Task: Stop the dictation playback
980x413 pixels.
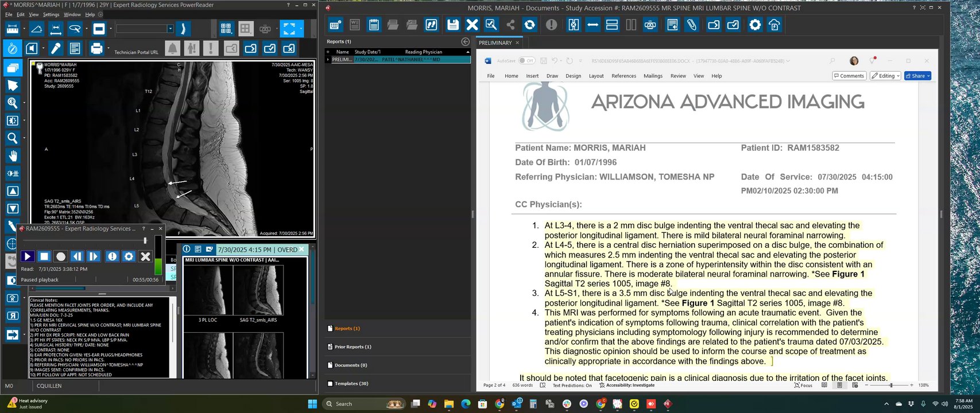Action: (x=44, y=256)
